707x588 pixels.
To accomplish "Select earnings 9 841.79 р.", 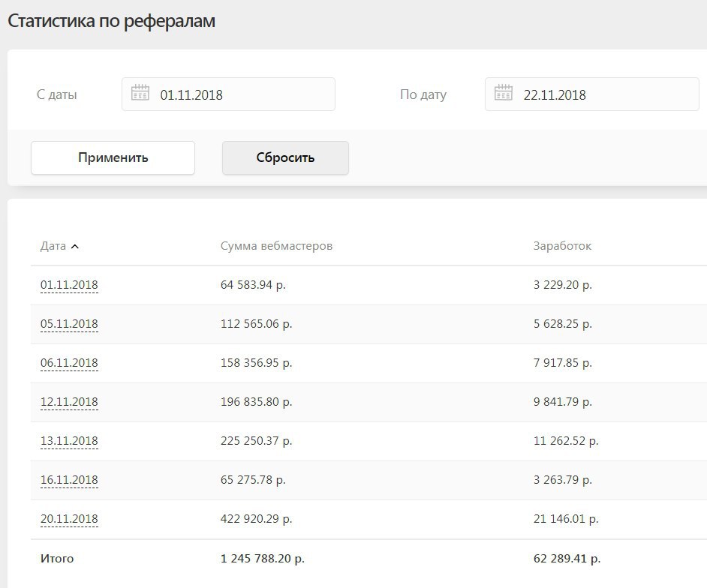I will coord(563,402).
